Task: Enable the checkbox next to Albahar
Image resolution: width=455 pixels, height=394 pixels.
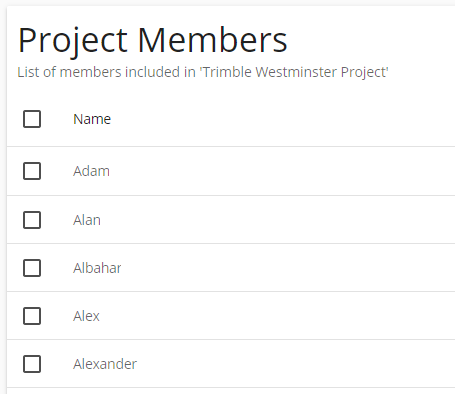Action: pos(32,268)
